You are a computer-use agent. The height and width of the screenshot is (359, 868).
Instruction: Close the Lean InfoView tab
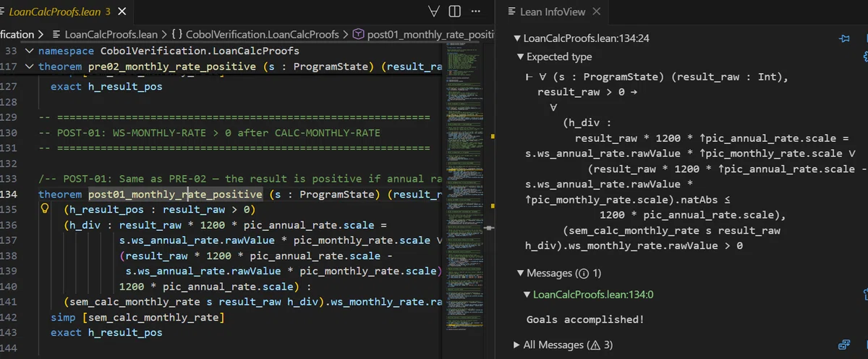click(x=597, y=12)
